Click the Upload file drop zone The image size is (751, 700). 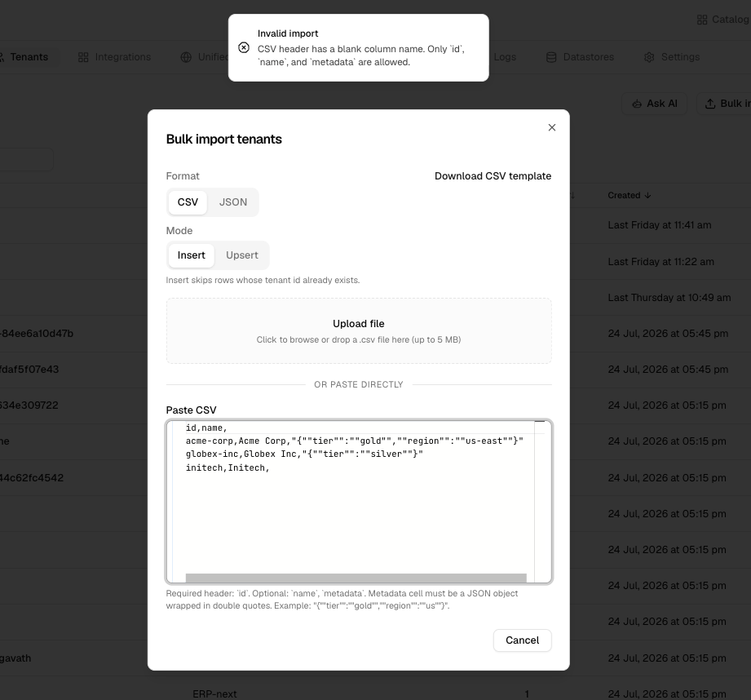[359, 331]
